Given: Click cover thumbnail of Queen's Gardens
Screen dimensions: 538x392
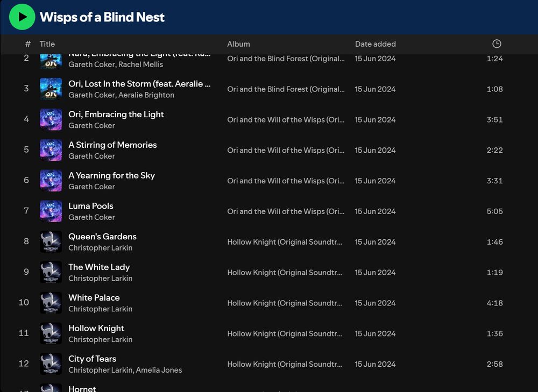Looking at the screenshot, I should pyautogui.click(x=51, y=241).
